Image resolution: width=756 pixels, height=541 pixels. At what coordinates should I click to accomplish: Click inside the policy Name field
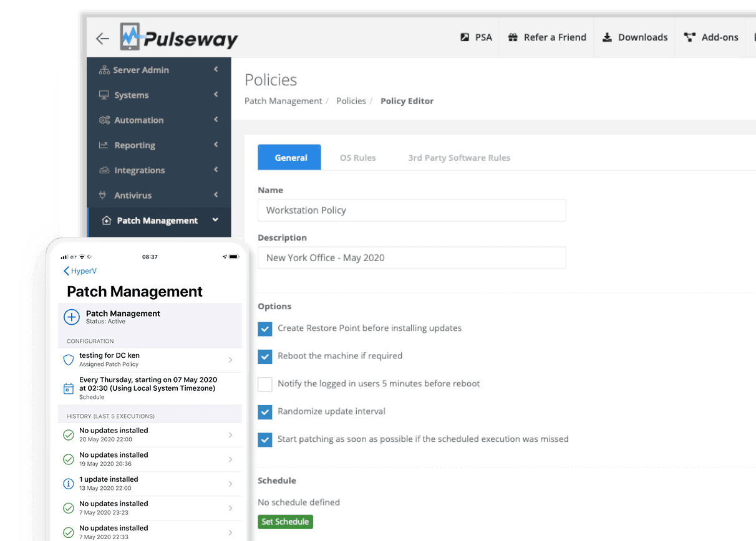412,210
